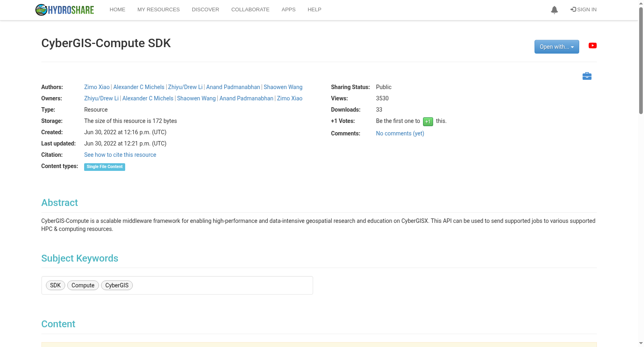Open owner Shaowen Wang's profile
644x347 pixels.
[196, 98]
